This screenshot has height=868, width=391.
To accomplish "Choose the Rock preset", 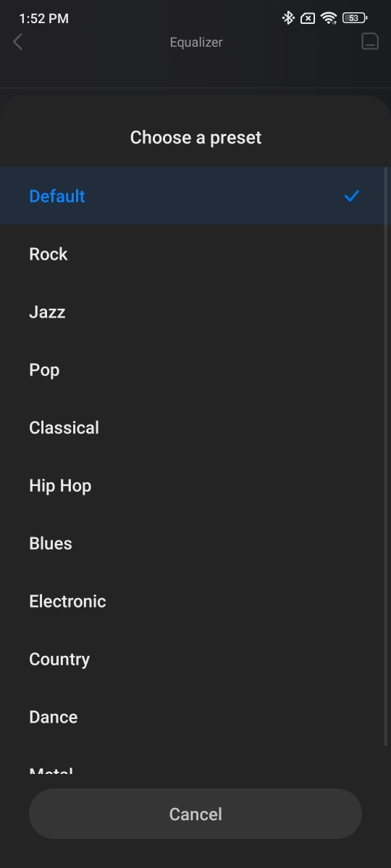I will pos(195,254).
